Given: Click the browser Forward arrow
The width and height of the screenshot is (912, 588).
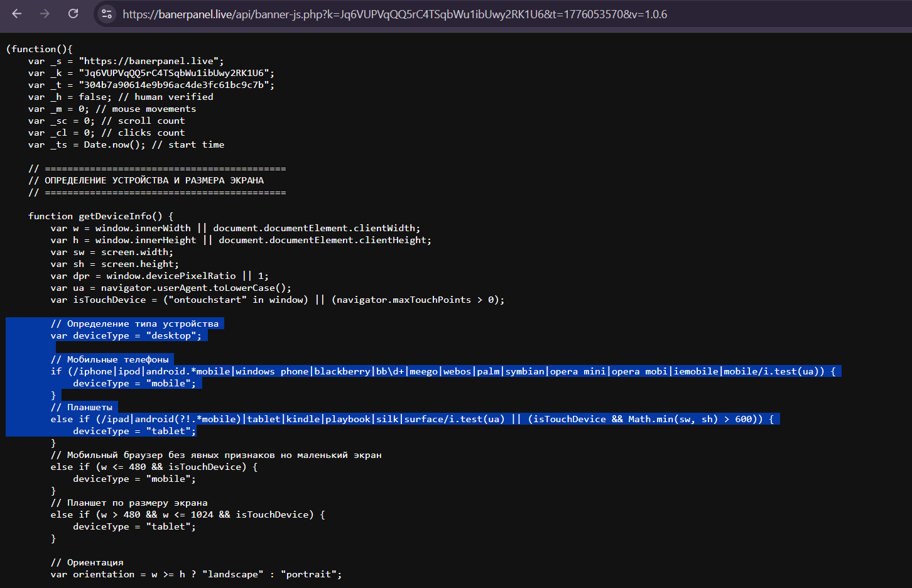Looking at the screenshot, I should pyautogui.click(x=45, y=14).
